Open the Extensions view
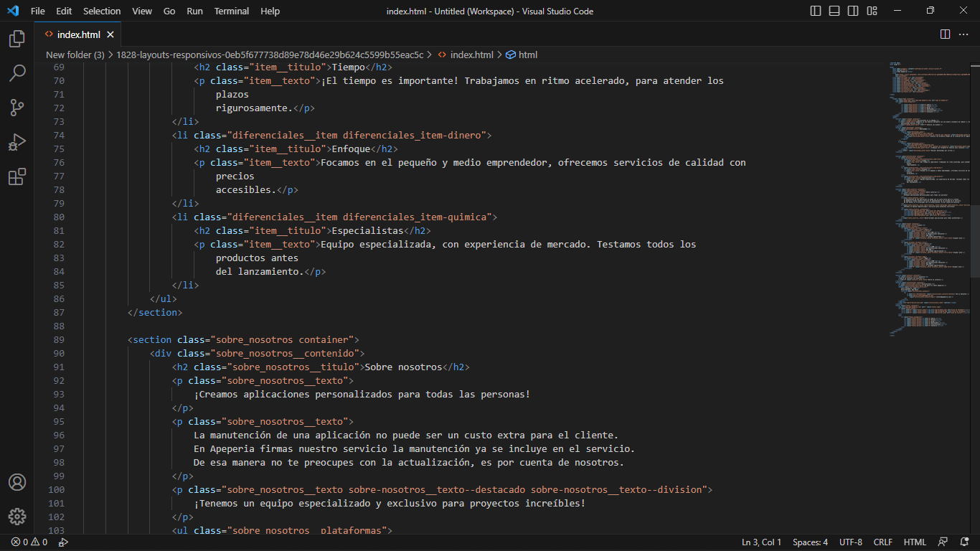 tap(17, 176)
